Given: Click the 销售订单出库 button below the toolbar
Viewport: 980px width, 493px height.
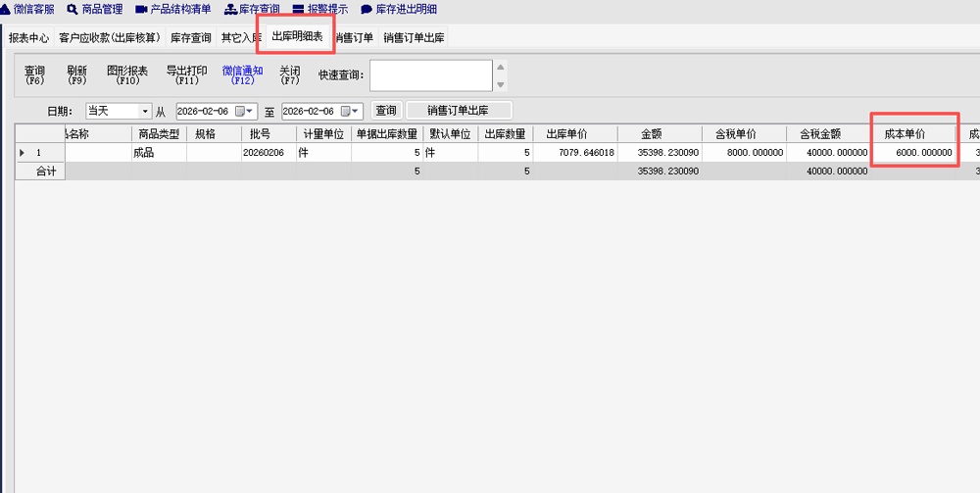Looking at the screenshot, I should tap(458, 111).
